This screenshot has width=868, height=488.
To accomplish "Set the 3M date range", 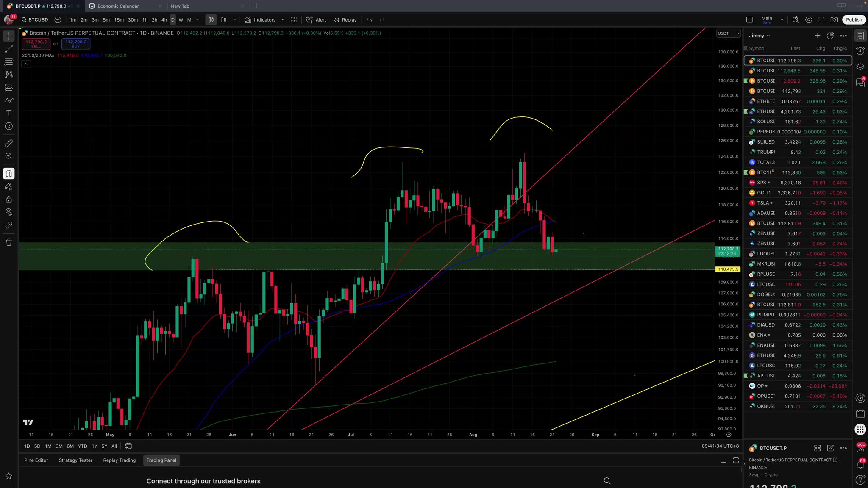I will (x=59, y=446).
